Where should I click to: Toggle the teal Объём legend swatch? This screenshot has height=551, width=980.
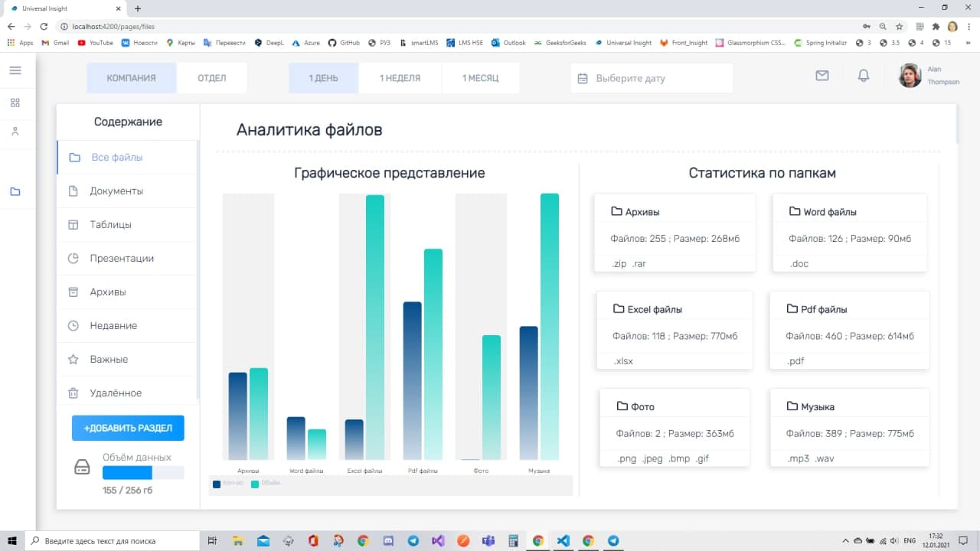(x=255, y=484)
